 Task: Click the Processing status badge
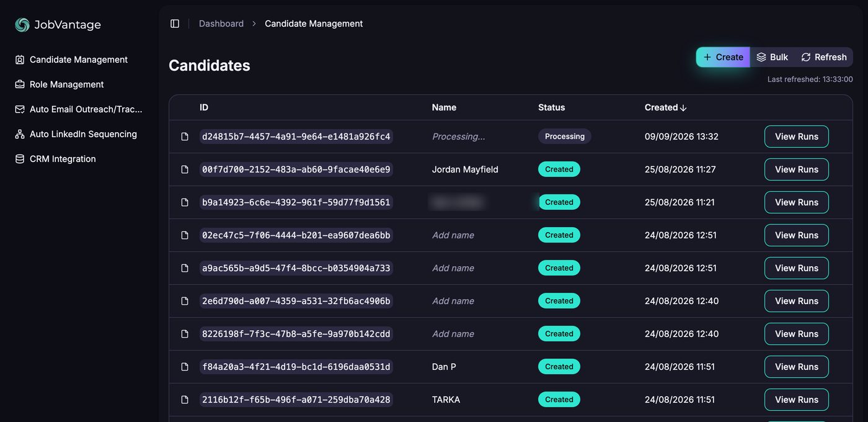(565, 137)
